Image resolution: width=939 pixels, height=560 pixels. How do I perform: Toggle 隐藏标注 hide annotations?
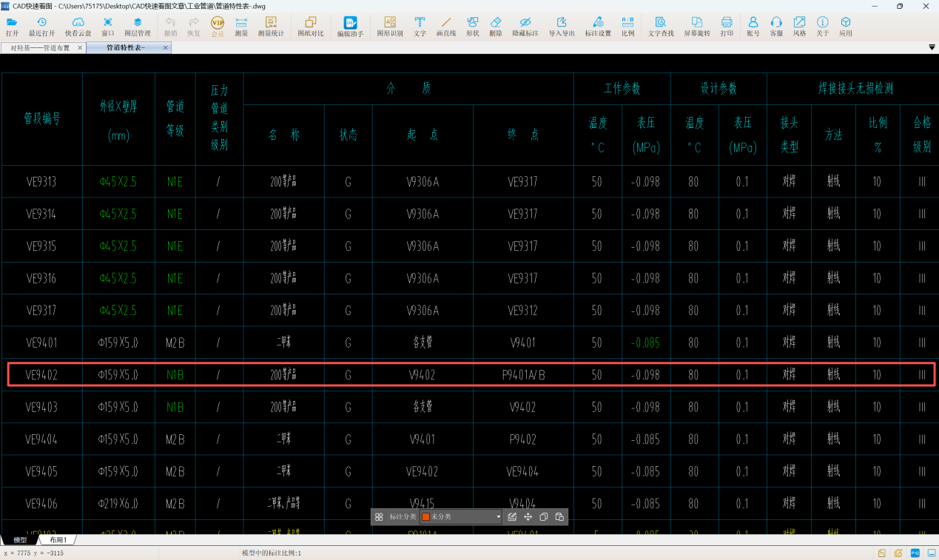click(x=525, y=27)
